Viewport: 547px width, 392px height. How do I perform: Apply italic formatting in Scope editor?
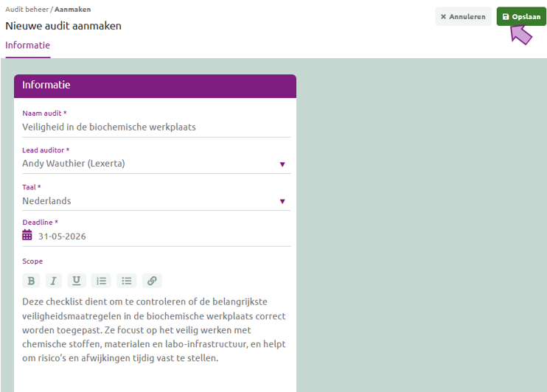pos(53,281)
